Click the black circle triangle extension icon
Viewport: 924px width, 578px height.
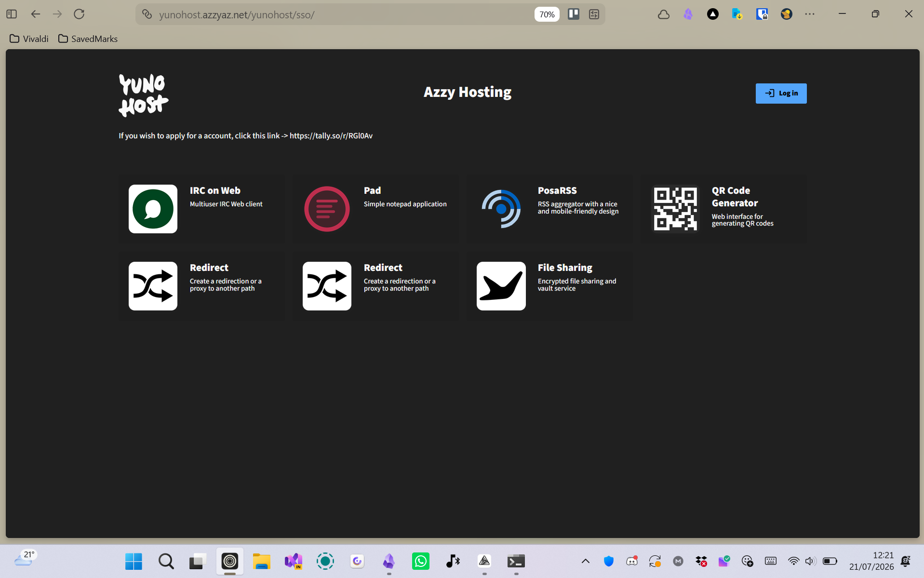coord(713,14)
